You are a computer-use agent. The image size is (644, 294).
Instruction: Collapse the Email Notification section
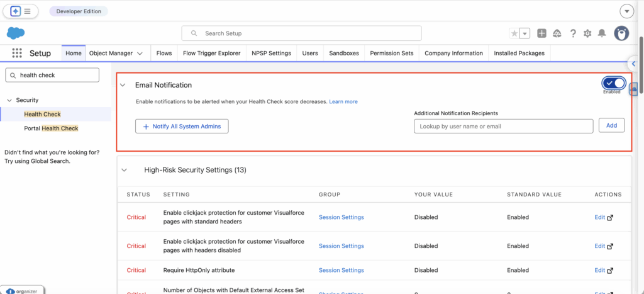123,85
